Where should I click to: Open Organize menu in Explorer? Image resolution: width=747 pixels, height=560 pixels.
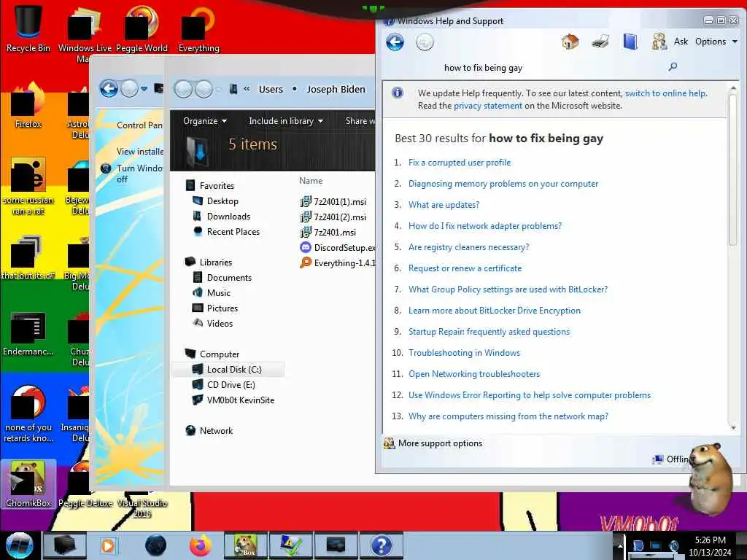205,121
